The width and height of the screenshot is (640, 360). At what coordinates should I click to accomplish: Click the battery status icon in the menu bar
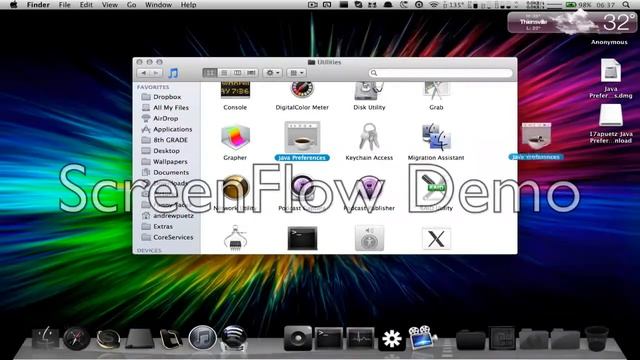tap(571, 5)
